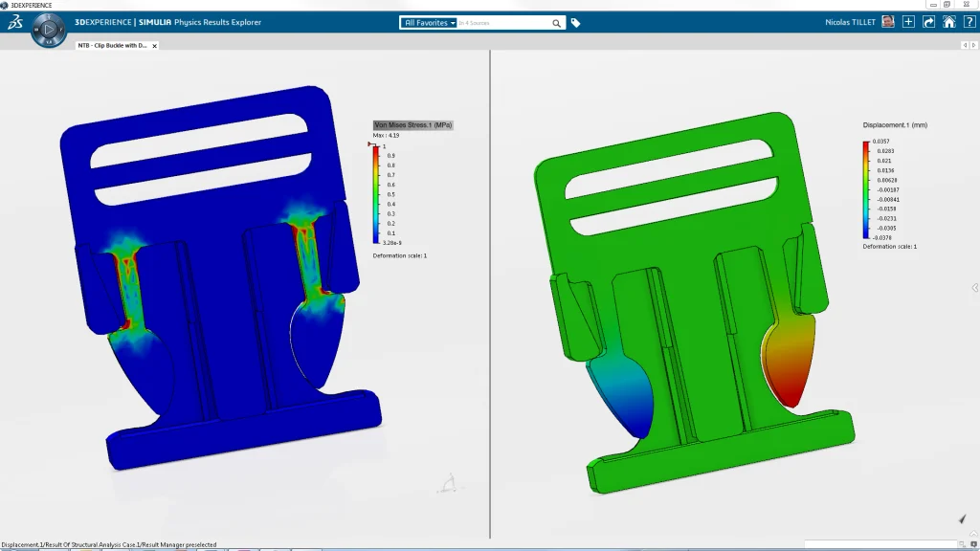Click the plus Add icon in header

coord(908,22)
